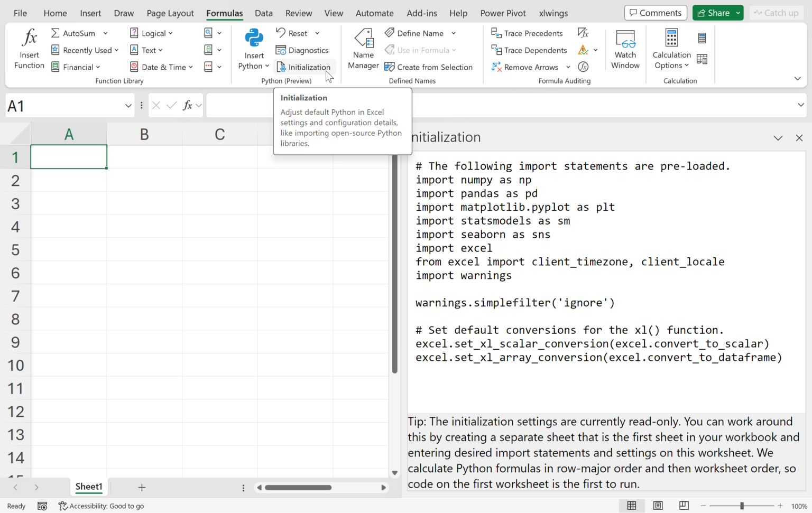Click Create from Selection
This screenshot has height=513, width=812.
pyautogui.click(x=429, y=67)
